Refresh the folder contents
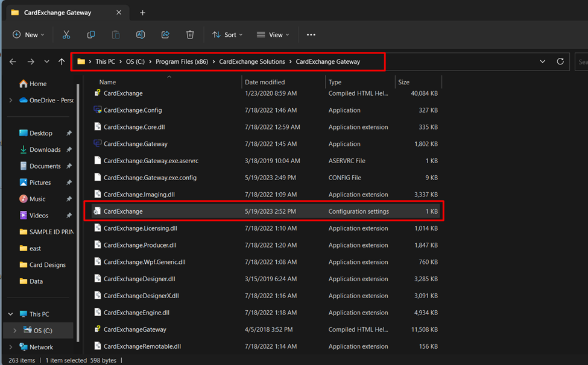Screen dimensions: 588x365 [560, 61]
